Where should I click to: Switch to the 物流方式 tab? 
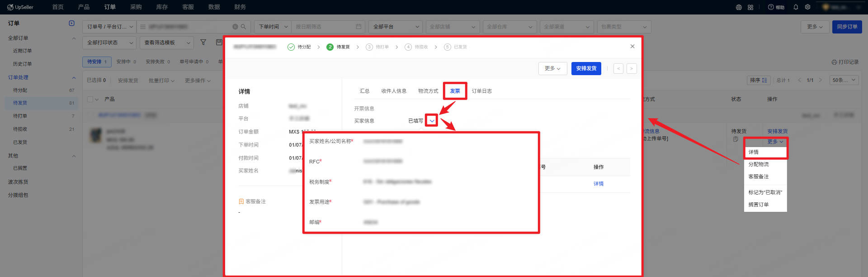pos(428,91)
